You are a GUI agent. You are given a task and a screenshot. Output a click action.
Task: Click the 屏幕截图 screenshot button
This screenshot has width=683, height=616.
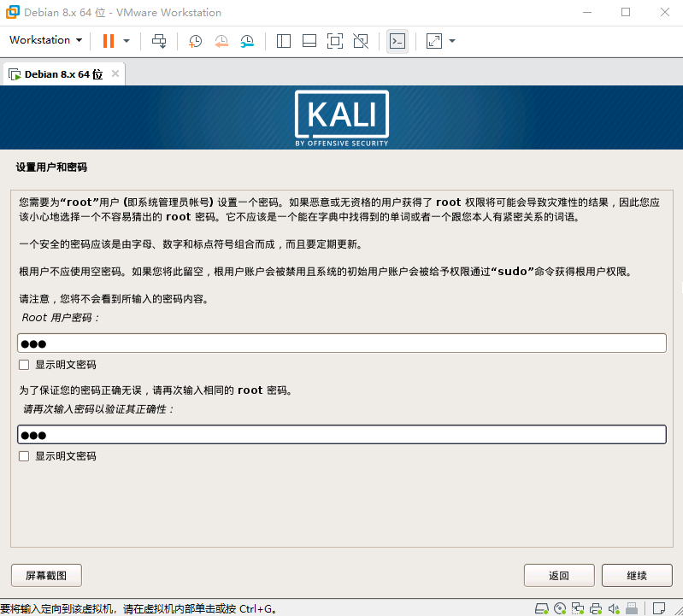pos(46,576)
